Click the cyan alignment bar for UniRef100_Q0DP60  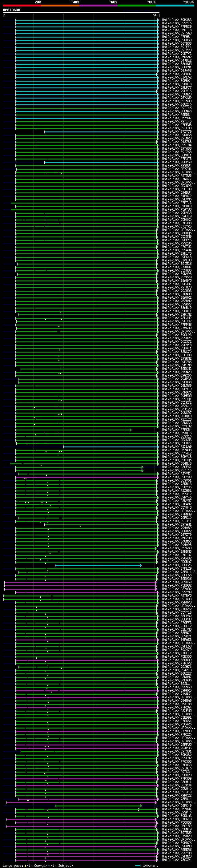(101, 162)
